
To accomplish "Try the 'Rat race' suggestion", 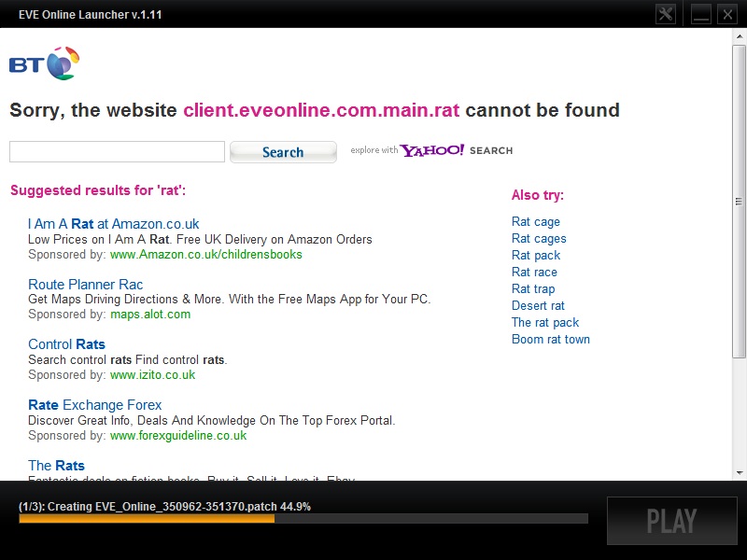I will pyautogui.click(x=534, y=272).
